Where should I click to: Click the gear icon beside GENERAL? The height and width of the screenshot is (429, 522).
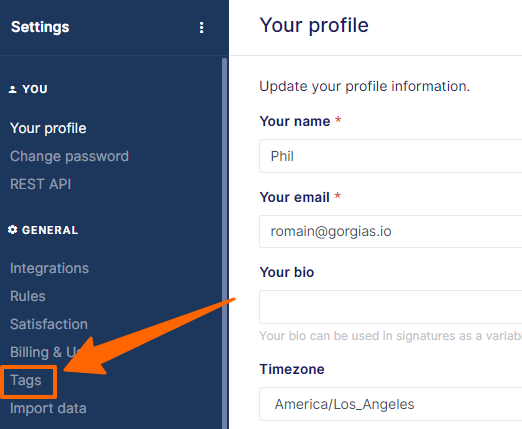(13, 230)
